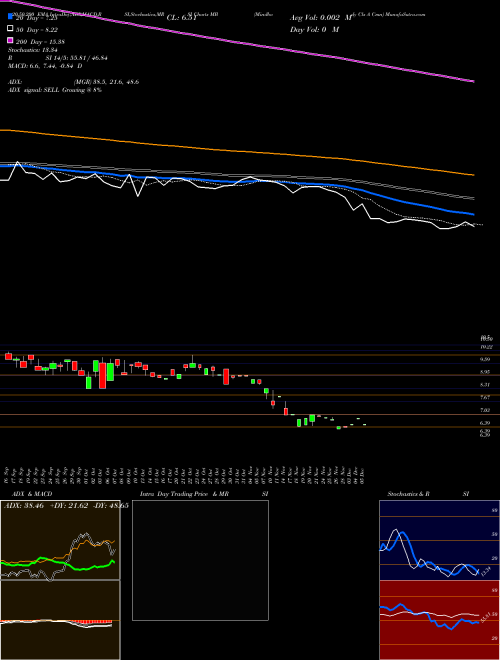Open the MACD histogram panel
500x660 pixels.
60,620
